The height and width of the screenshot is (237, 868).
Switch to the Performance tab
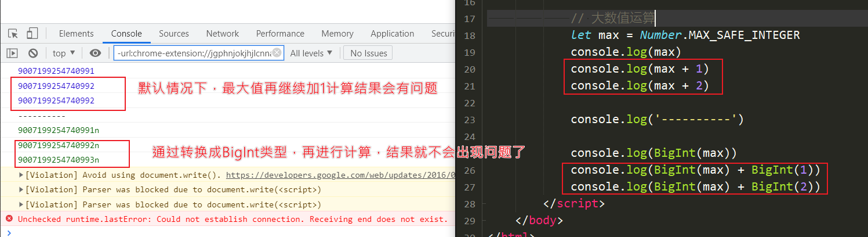click(280, 34)
